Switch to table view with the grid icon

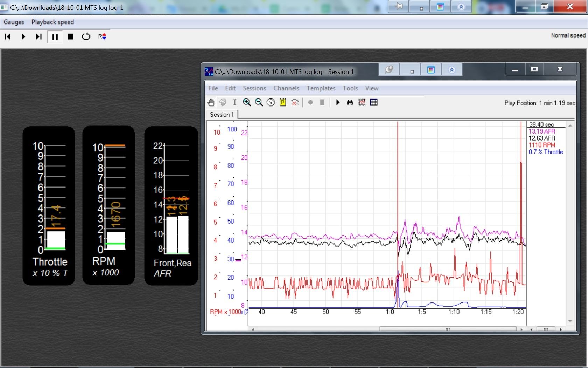point(374,102)
